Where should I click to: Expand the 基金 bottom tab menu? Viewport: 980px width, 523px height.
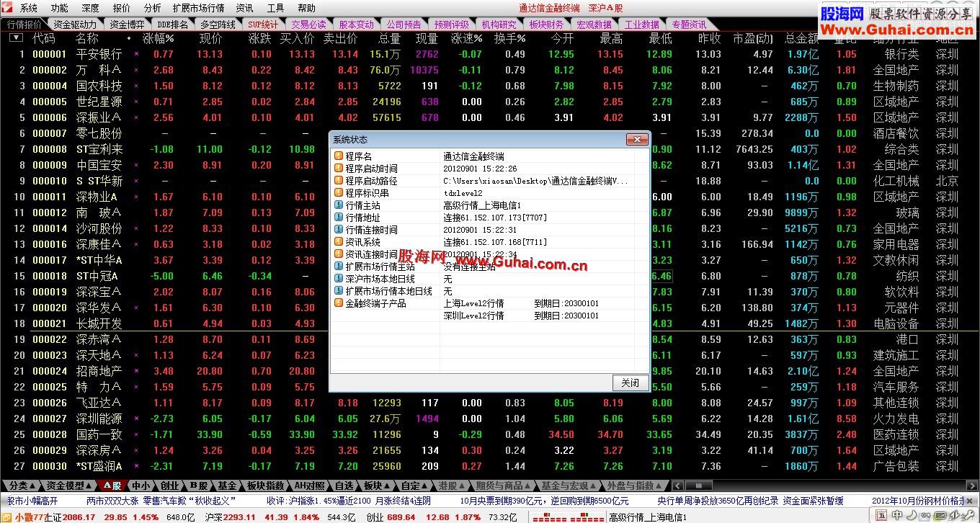tap(226, 486)
